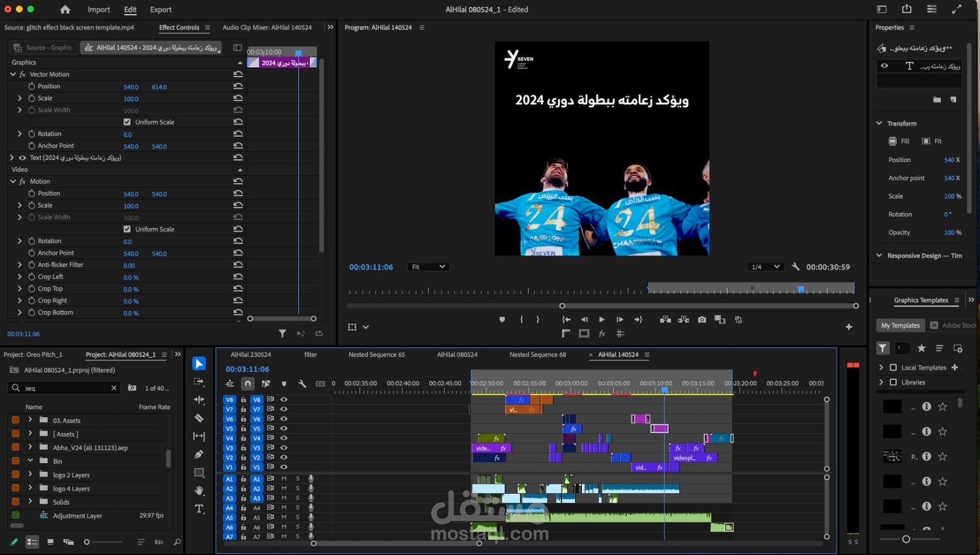This screenshot has height=555, width=980.
Task: Click the project search field containing seq
Action: pyautogui.click(x=64, y=388)
